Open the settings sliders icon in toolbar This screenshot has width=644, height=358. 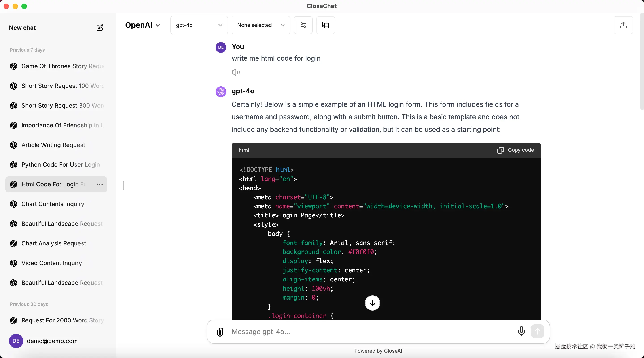click(x=303, y=25)
